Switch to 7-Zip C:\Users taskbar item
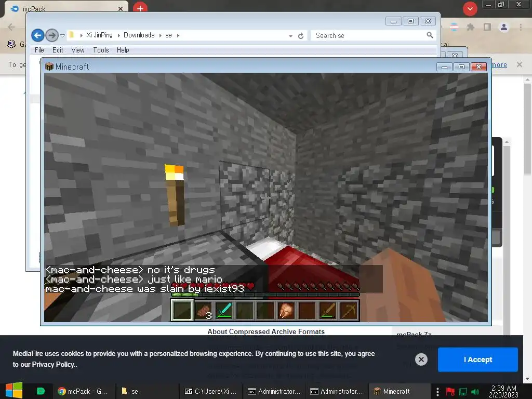 point(210,391)
